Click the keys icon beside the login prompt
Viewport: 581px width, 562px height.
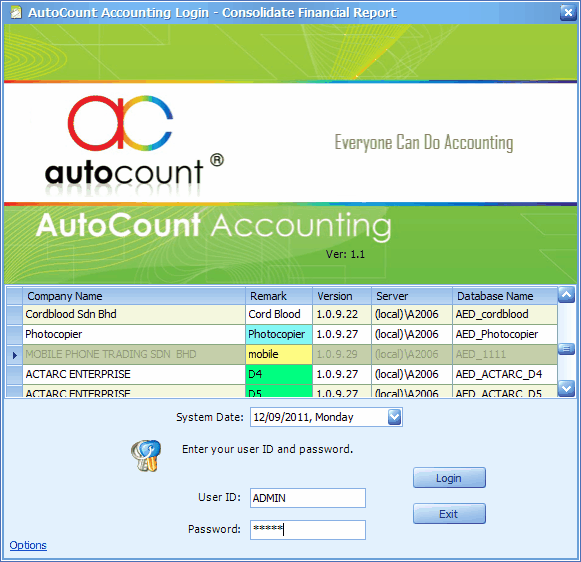tap(146, 456)
